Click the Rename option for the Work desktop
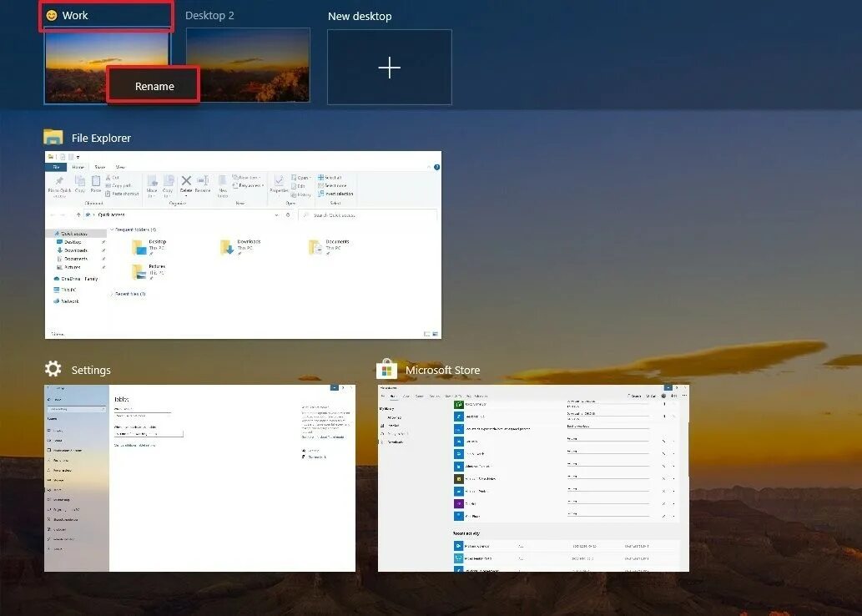This screenshot has height=616, width=862. coord(154,85)
